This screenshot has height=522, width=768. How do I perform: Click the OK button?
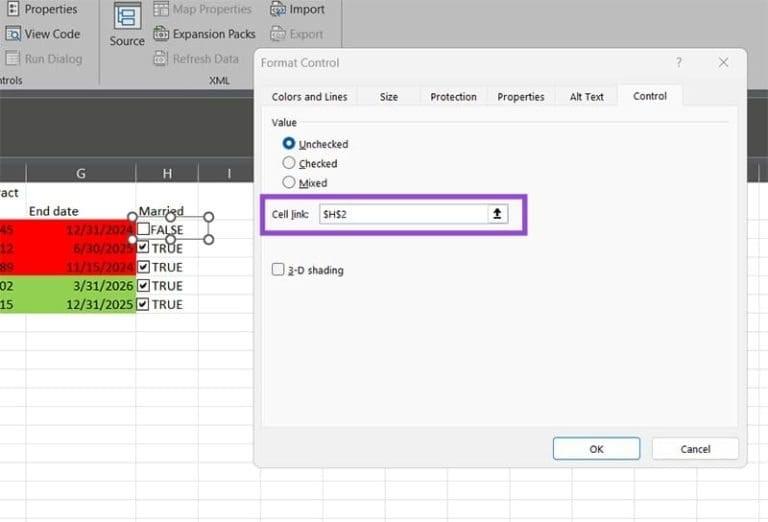click(x=596, y=449)
